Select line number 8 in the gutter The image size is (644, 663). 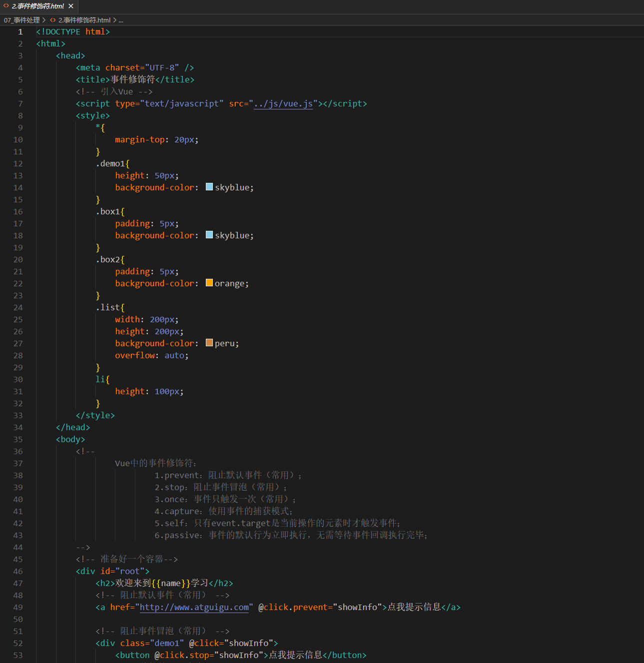(20, 115)
